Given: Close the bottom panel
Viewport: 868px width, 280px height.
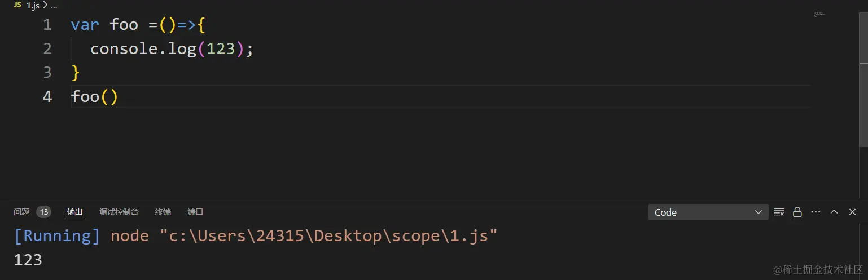Looking at the screenshot, I should pyautogui.click(x=852, y=212).
